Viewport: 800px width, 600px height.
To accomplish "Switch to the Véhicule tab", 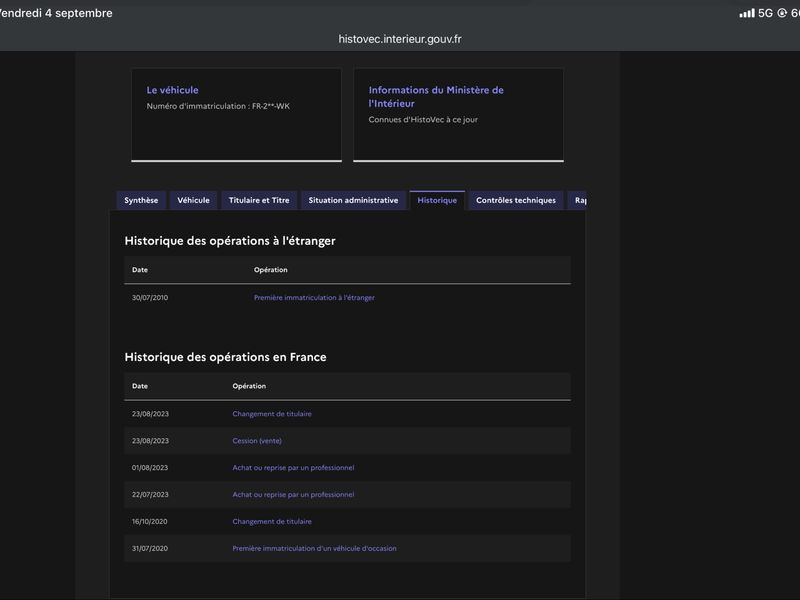I will tap(193, 200).
